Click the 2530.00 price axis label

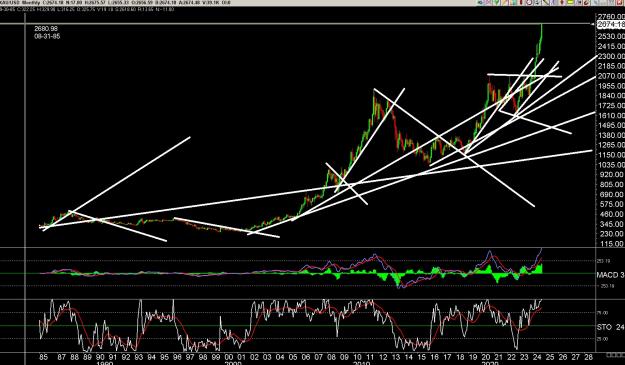click(611, 36)
